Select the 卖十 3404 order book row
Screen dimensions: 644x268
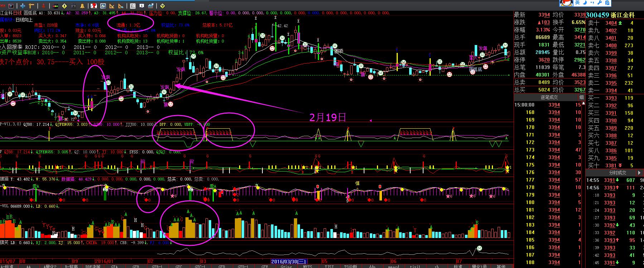pyautogui.click(x=615, y=23)
